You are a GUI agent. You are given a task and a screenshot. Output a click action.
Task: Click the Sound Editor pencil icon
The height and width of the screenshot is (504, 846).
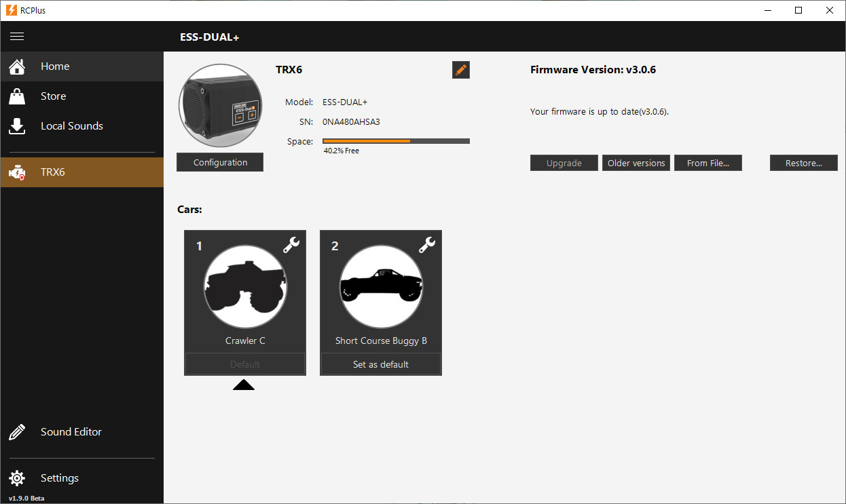click(17, 432)
